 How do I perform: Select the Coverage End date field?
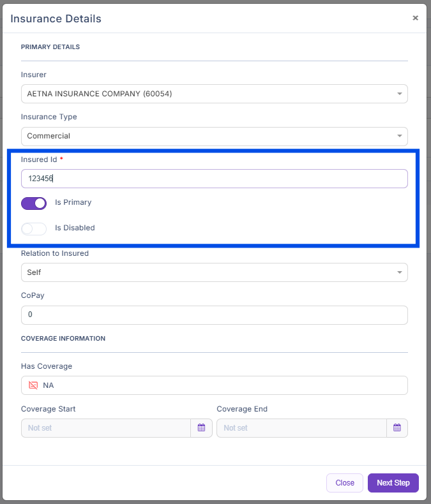coord(301,428)
